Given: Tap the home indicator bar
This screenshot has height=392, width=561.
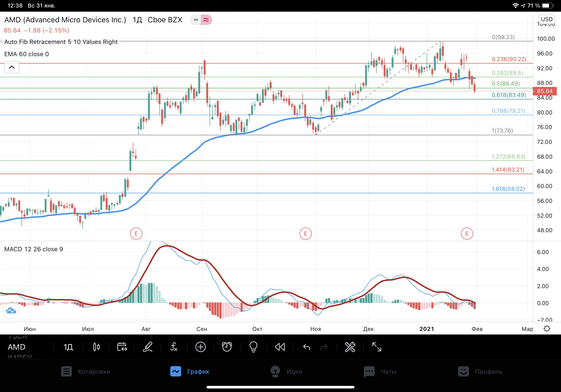Looking at the screenshot, I should pyautogui.click(x=280, y=387).
